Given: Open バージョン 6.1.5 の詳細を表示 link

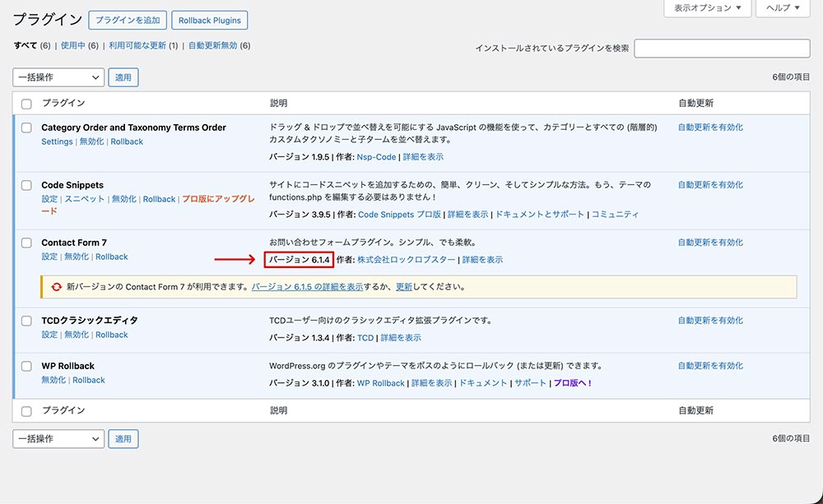Looking at the screenshot, I should point(307,288).
